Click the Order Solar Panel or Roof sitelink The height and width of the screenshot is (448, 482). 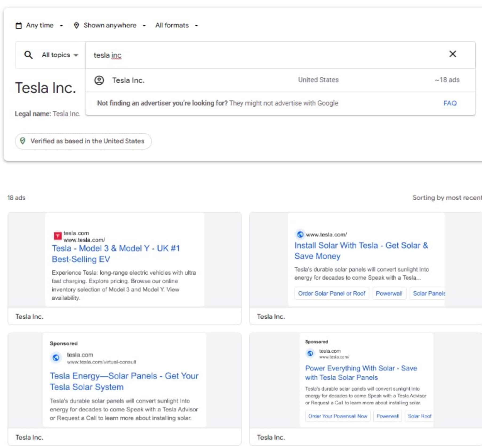point(332,293)
